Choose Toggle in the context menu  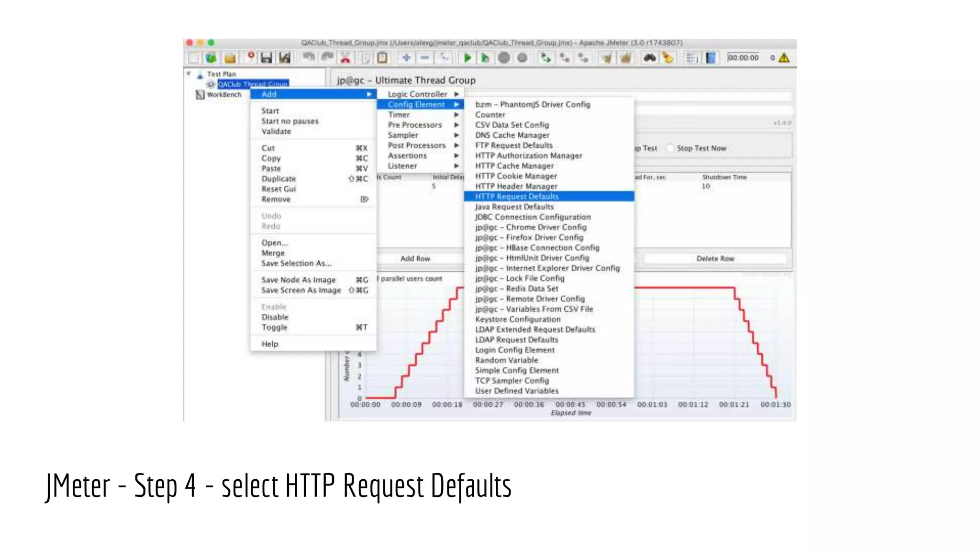(313, 328)
